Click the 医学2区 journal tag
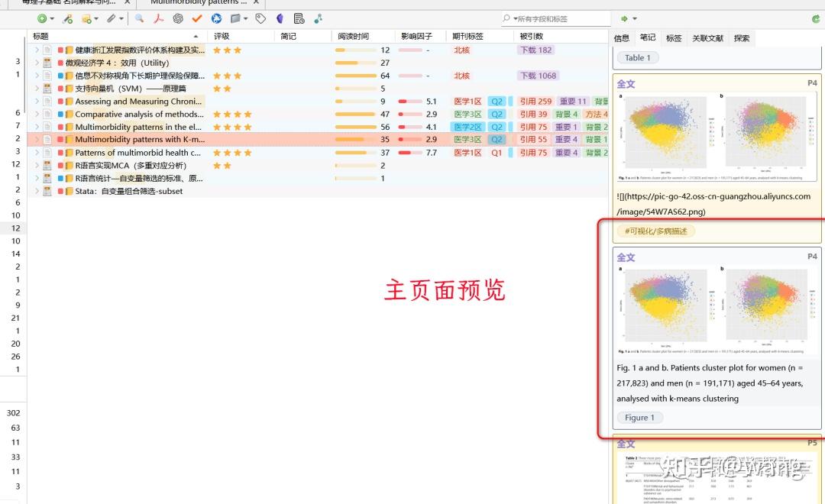 [x=467, y=127]
